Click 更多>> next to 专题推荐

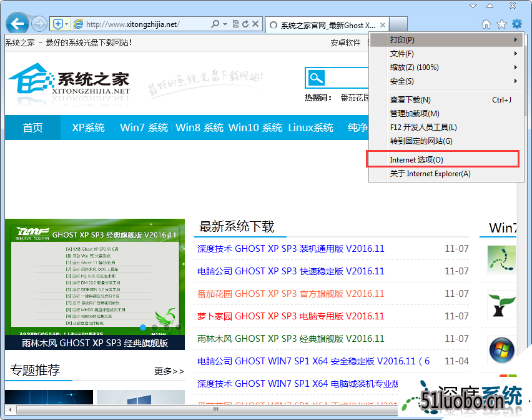169,371
